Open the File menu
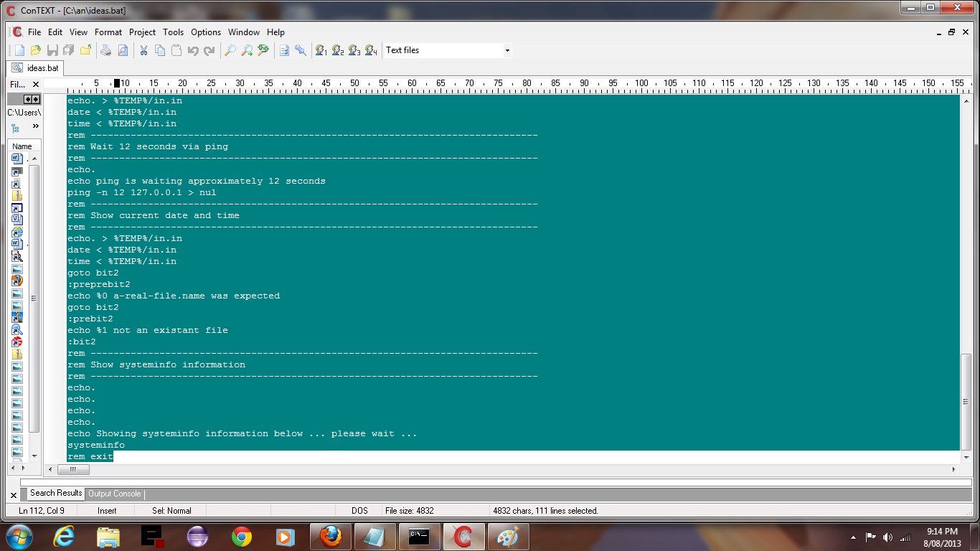Viewport: 980px width, 551px height. 34,32
